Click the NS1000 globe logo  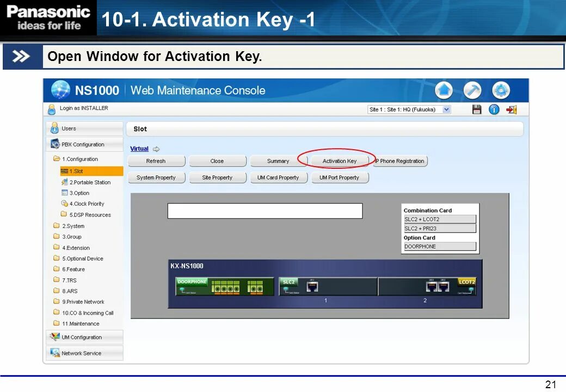60,90
